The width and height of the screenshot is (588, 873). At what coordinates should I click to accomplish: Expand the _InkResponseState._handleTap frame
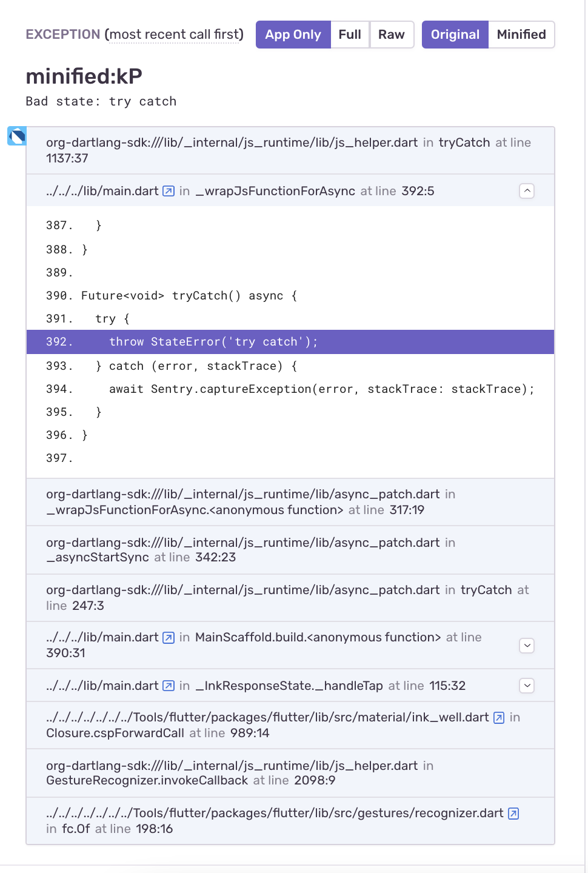[526, 686]
